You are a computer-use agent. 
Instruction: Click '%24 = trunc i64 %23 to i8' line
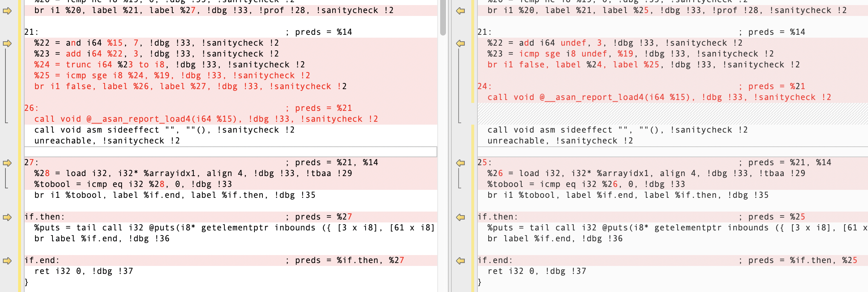click(170, 65)
